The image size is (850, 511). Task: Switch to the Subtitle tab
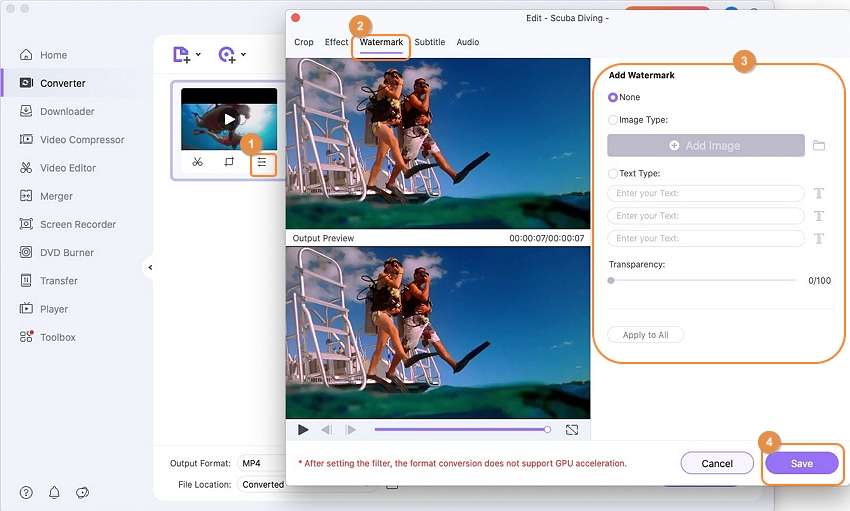pyautogui.click(x=429, y=42)
